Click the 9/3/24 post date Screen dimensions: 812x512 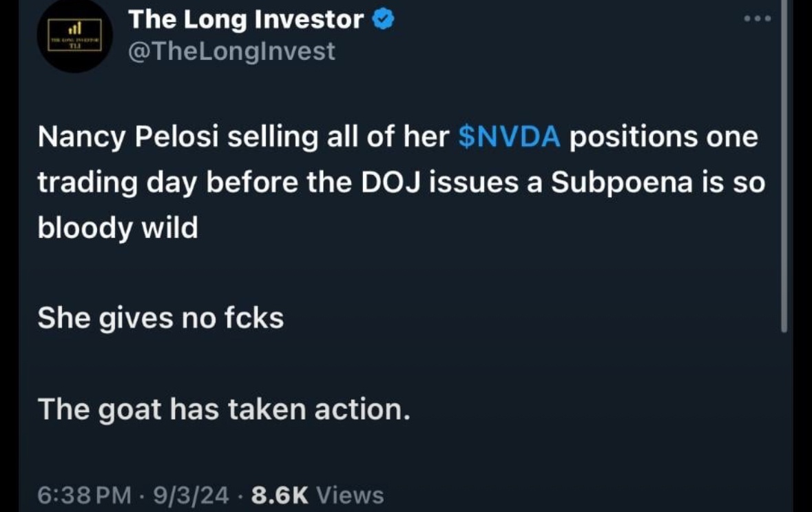[x=191, y=495]
